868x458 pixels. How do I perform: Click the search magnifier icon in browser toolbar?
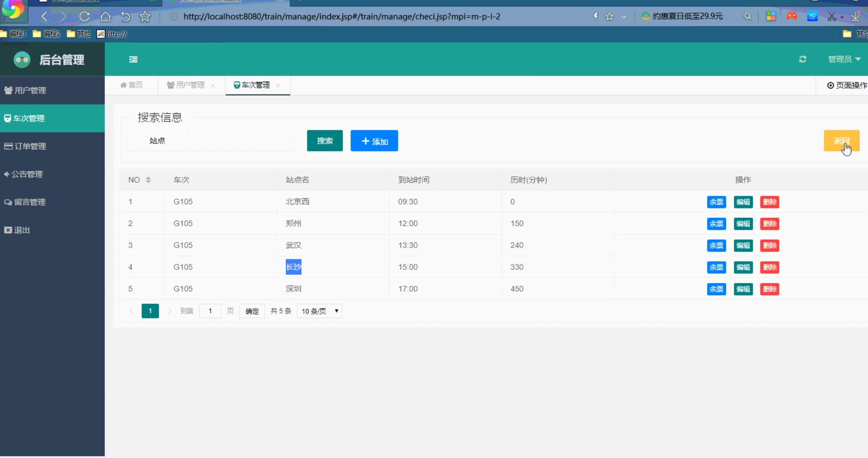[x=748, y=16]
